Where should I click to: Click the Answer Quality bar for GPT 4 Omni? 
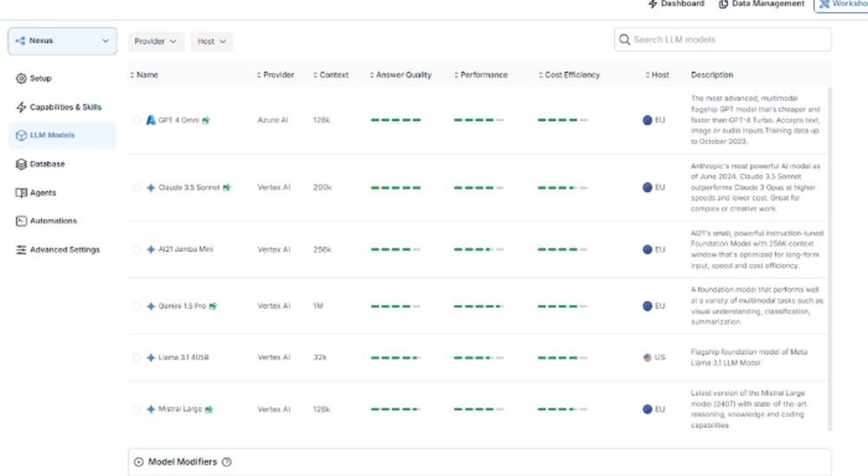tap(396, 120)
